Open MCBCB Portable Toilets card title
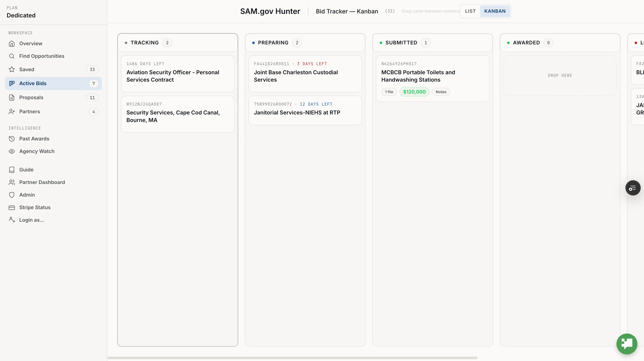 point(418,76)
